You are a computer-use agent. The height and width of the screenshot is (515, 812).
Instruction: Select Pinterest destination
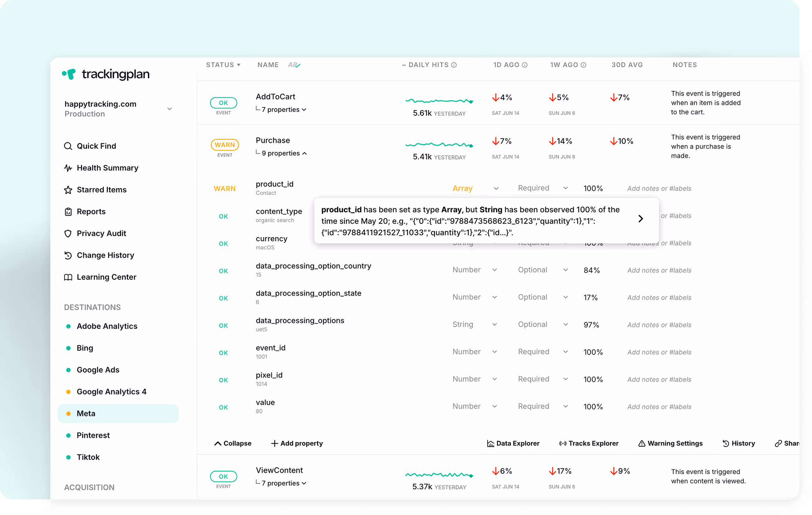pyautogui.click(x=93, y=435)
